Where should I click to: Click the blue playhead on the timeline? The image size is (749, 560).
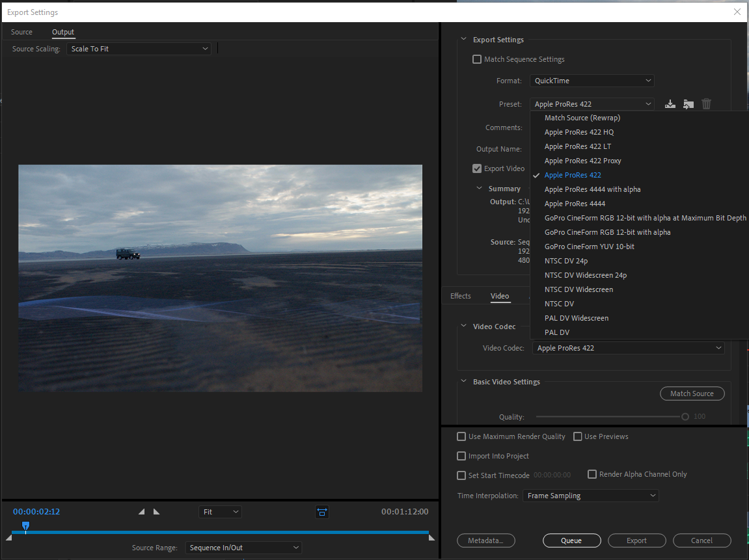(x=26, y=526)
